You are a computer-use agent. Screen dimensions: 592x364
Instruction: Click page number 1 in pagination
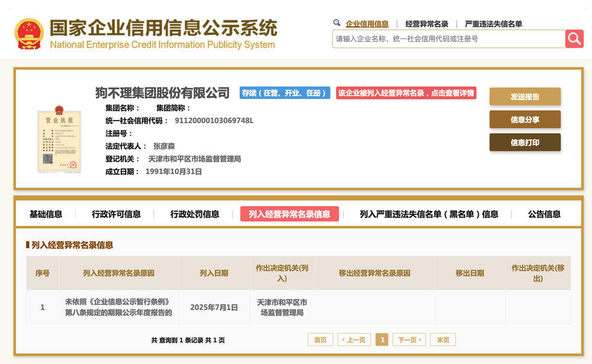tap(382, 340)
